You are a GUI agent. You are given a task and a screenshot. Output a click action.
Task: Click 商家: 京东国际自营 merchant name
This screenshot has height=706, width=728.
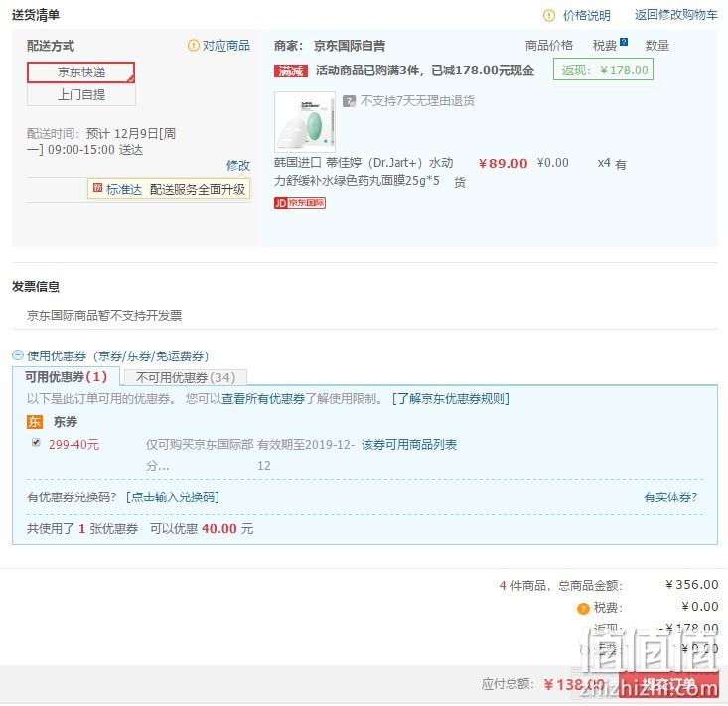coord(330,46)
